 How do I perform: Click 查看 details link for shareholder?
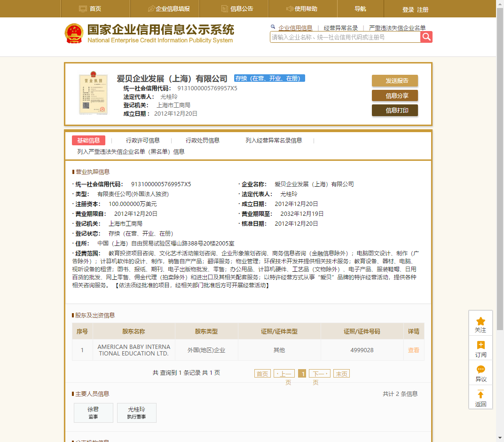(413, 350)
